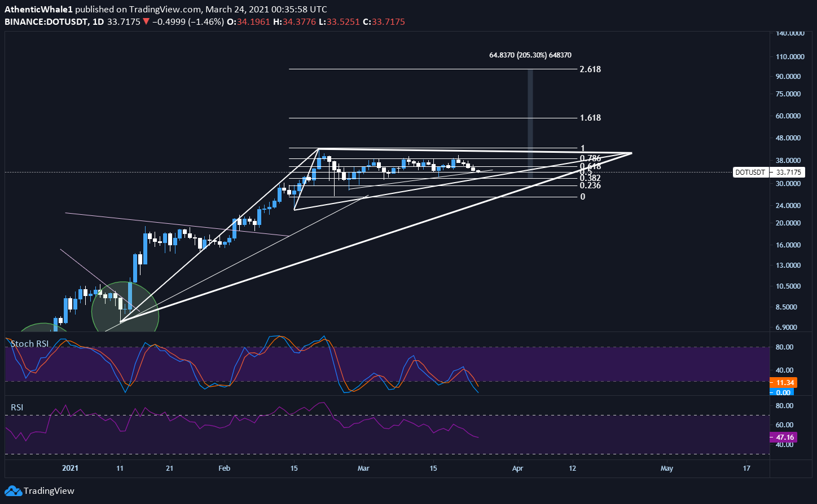The image size is (817, 504).
Task: Click the Feb label on time axis
Action: (x=225, y=468)
